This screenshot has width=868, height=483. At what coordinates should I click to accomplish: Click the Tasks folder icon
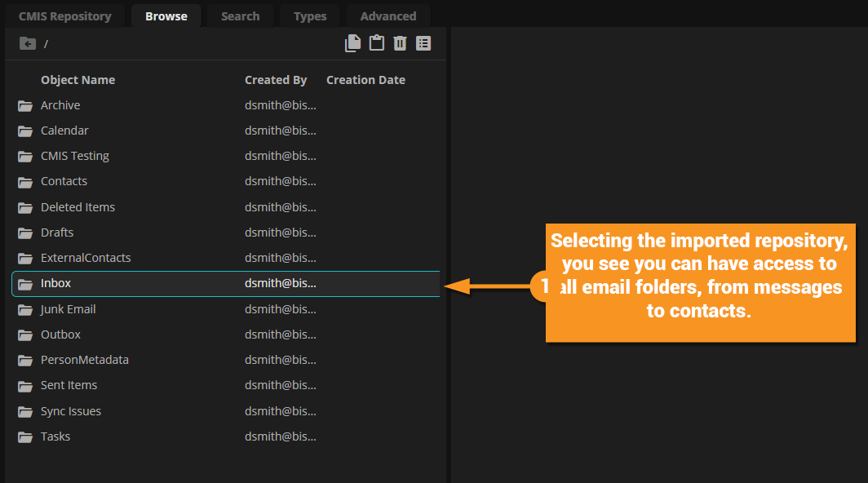tap(25, 436)
